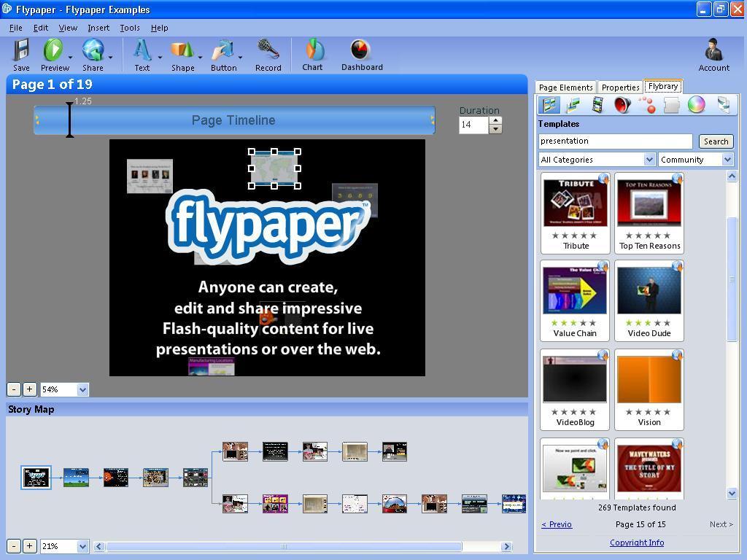Image resolution: width=747 pixels, height=560 pixels.
Task: Click the template search text field
Action: pyautogui.click(x=616, y=141)
